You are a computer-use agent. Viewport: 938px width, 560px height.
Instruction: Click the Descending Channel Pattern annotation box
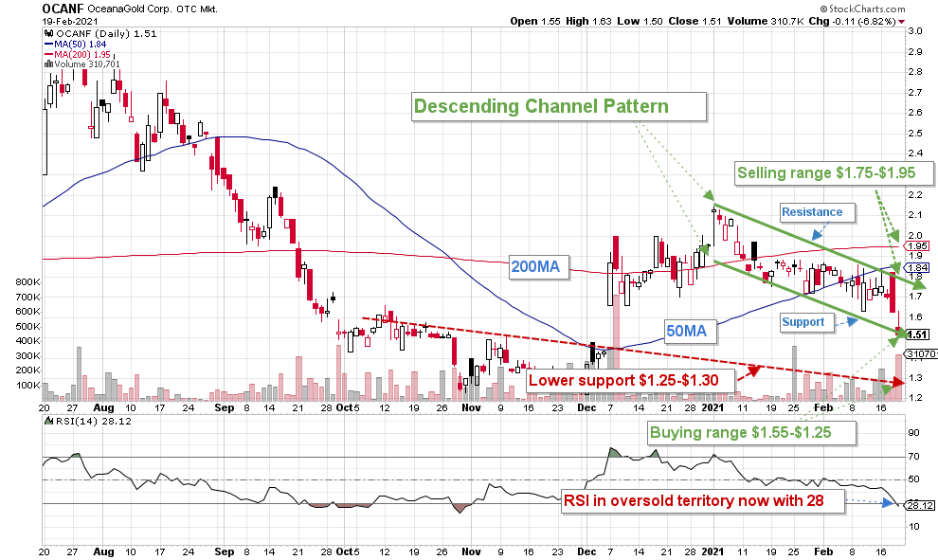pyautogui.click(x=558, y=106)
